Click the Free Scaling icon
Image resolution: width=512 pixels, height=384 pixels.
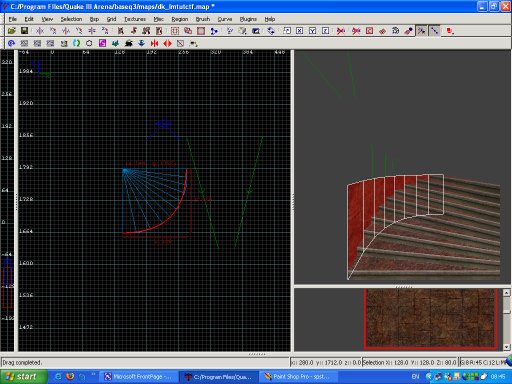point(287,31)
